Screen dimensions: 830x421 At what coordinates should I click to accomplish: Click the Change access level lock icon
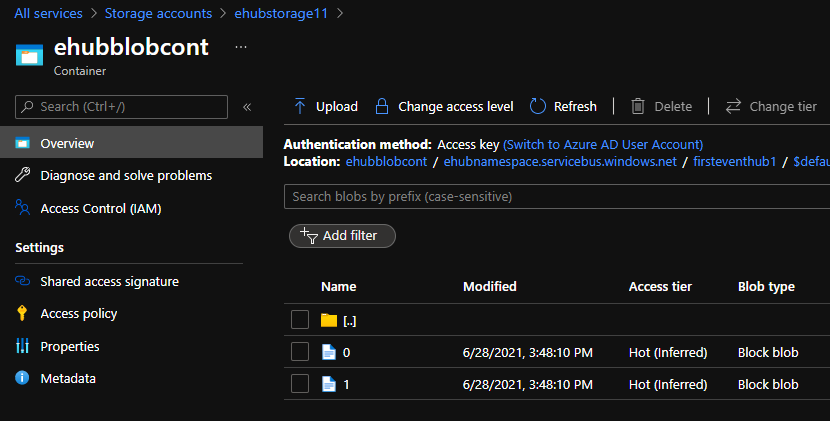(381, 106)
